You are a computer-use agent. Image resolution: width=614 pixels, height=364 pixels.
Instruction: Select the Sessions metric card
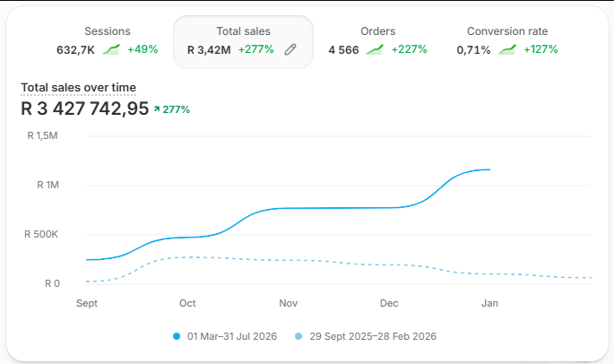tap(108, 41)
